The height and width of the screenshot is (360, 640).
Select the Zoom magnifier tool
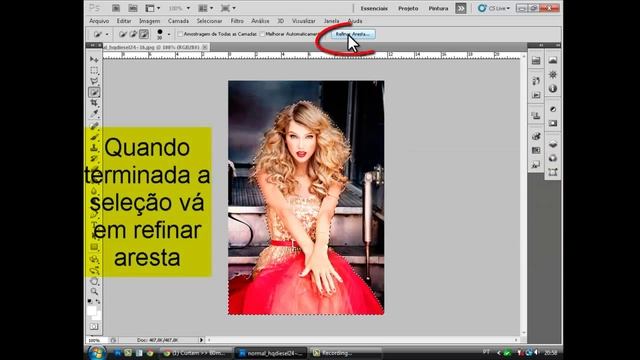click(94, 291)
